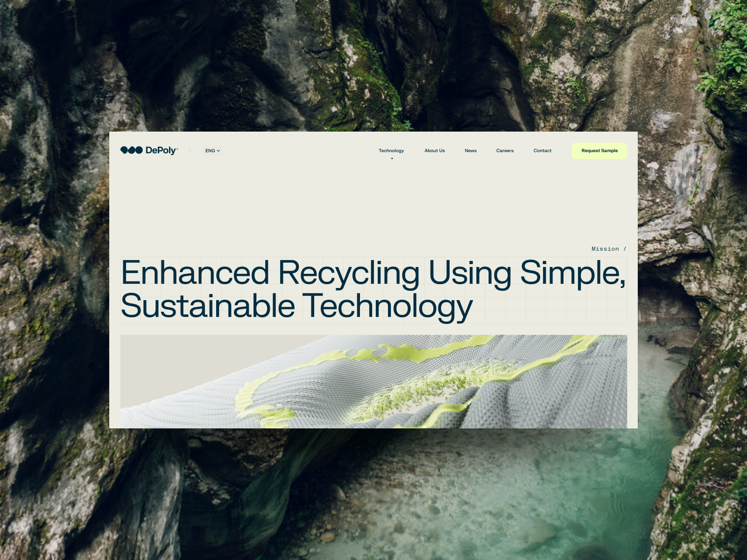Click the word Recycling in the headline

[349, 273]
